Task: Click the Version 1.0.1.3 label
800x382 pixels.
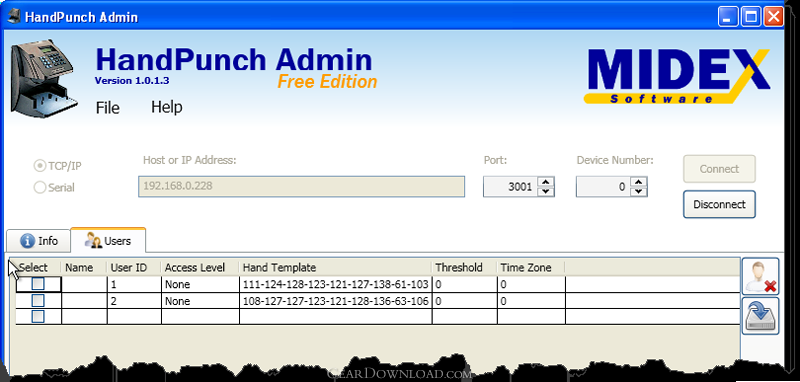Action: click(x=132, y=81)
